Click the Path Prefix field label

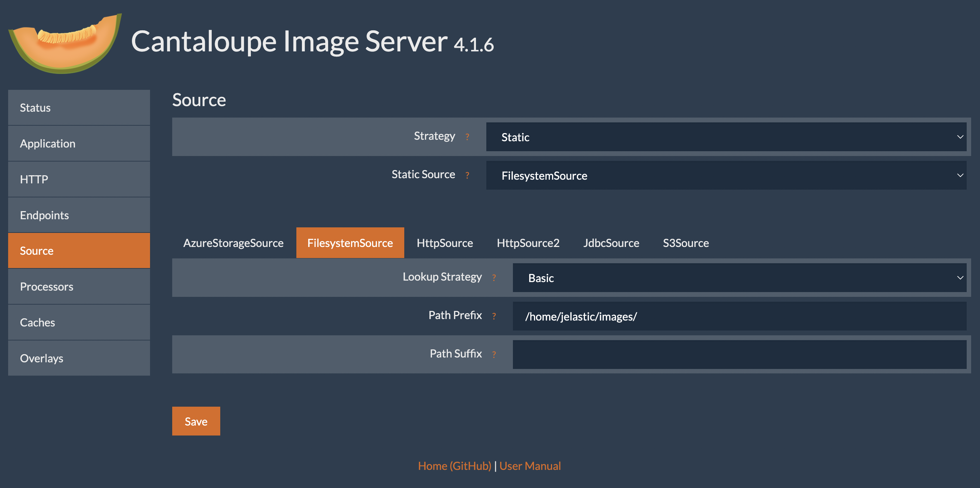tap(455, 315)
